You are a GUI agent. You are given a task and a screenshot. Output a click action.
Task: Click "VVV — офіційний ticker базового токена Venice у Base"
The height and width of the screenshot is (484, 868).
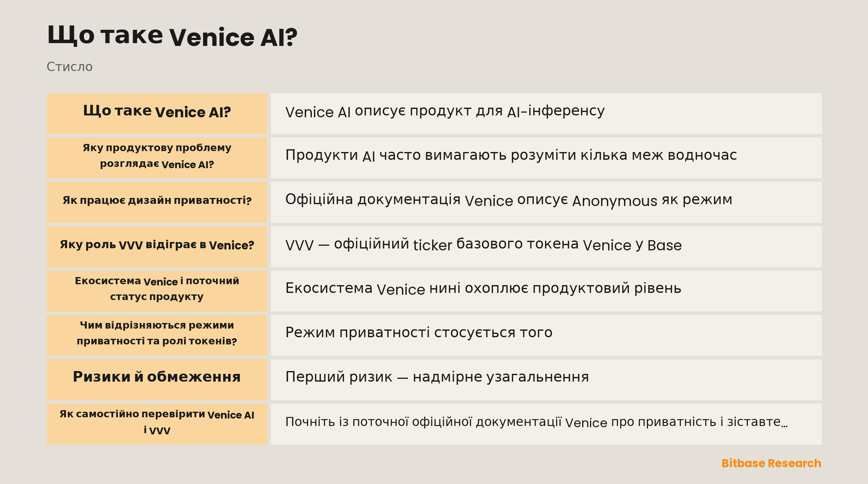click(x=483, y=244)
